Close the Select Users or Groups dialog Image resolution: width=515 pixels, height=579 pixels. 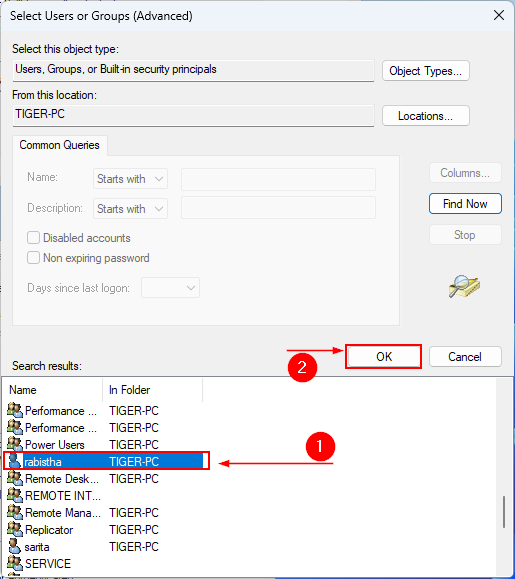pos(499,16)
